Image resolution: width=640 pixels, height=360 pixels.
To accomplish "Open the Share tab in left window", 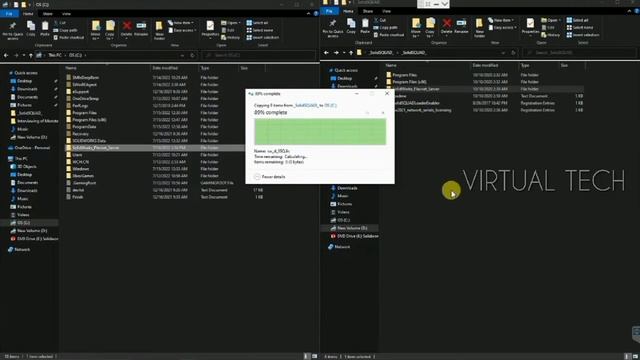I will point(48,13).
